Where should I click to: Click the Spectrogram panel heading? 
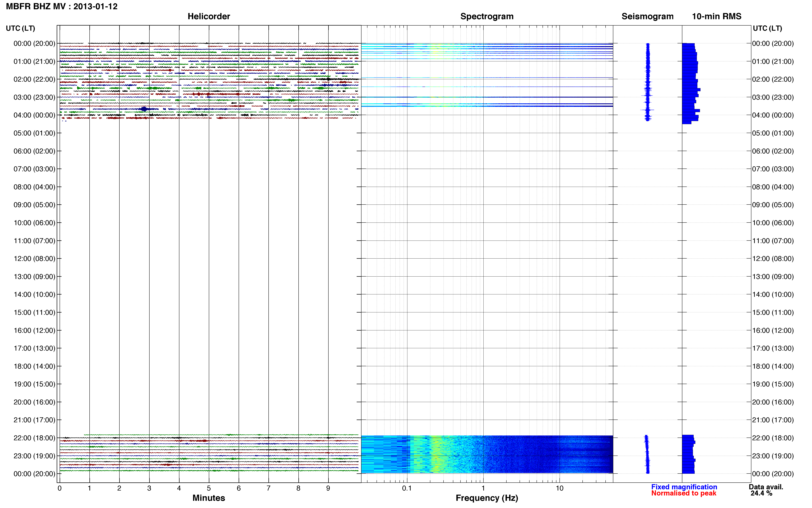click(487, 16)
